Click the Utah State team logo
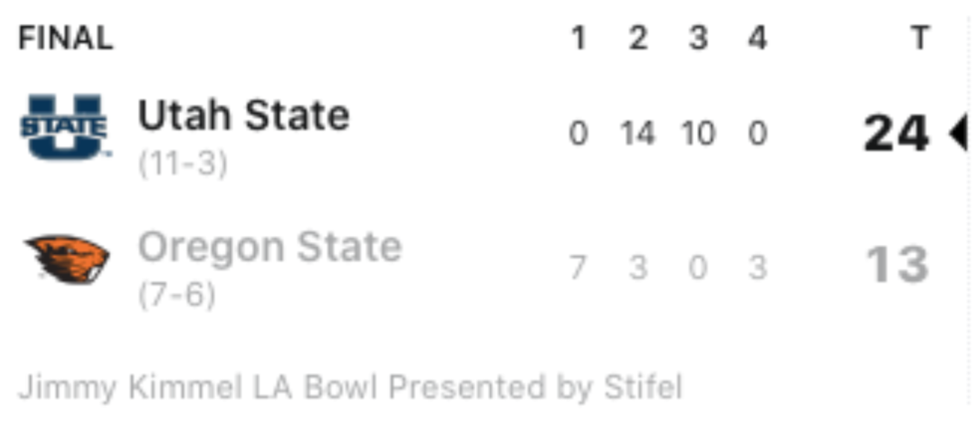This screenshot has width=980, height=433. tap(65, 126)
